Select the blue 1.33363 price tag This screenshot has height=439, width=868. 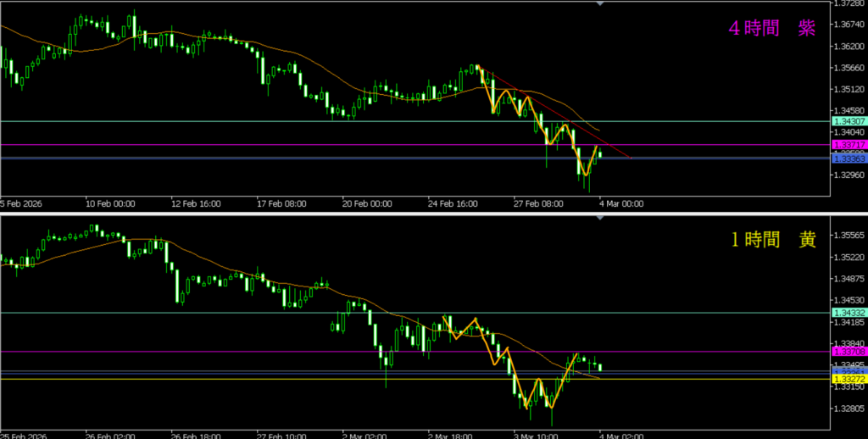[x=849, y=158]
